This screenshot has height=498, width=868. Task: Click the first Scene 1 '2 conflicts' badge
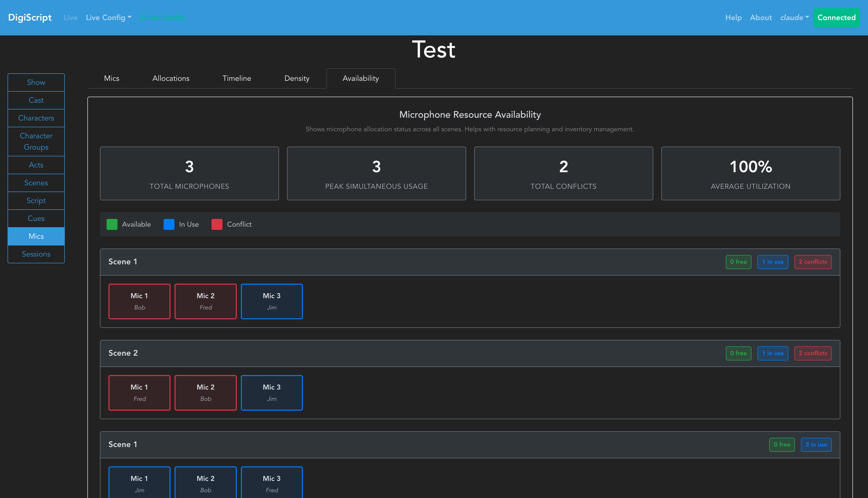coord(812,262)
